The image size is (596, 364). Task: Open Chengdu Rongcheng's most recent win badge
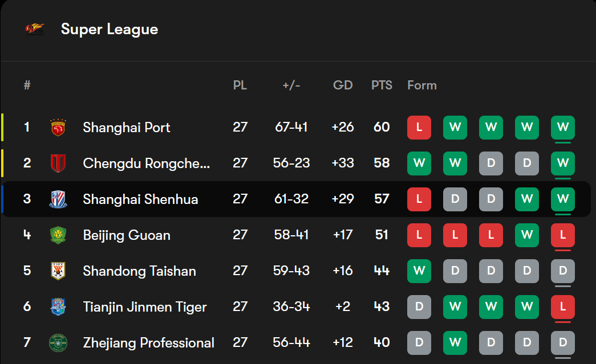click(563, 163)
